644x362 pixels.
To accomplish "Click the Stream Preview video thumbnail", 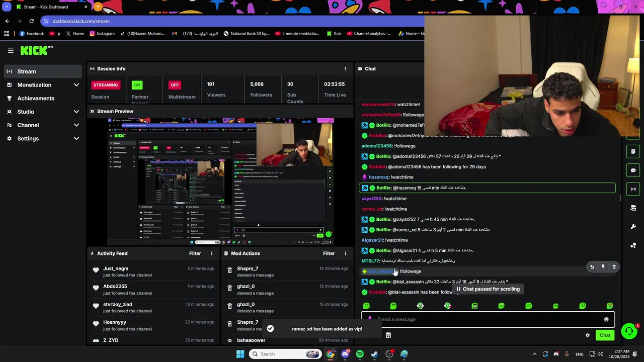I will tap(220, 182).
